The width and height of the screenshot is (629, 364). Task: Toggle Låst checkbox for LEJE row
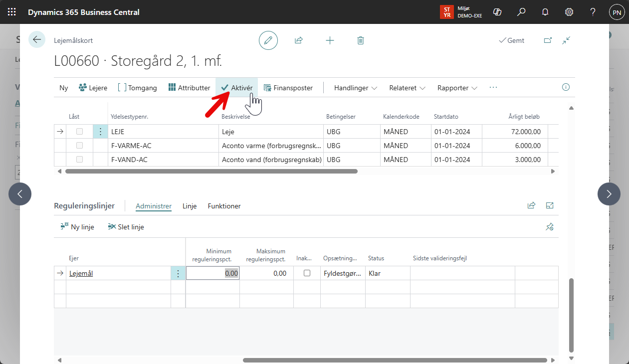pos(79,132)
